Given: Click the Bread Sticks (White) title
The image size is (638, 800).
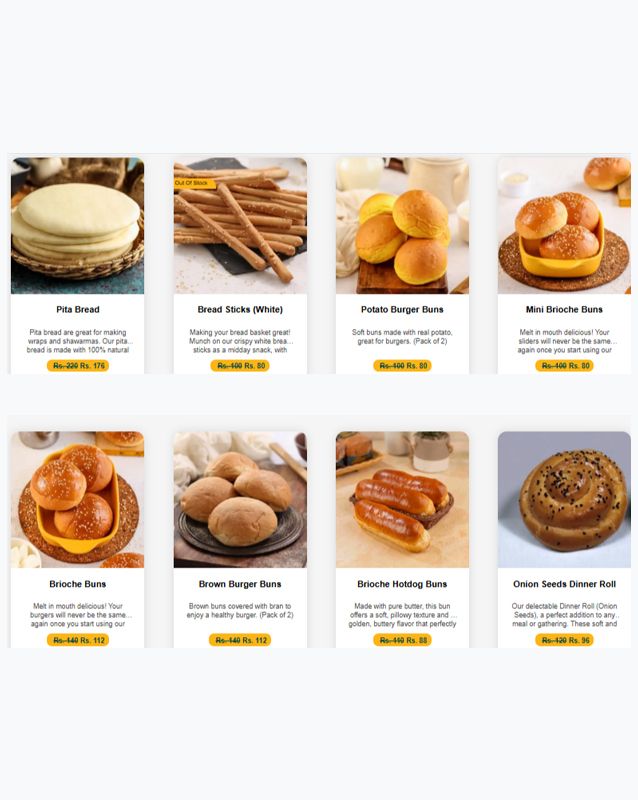Looking at the screenshot, I should click(x=240, y=309).
